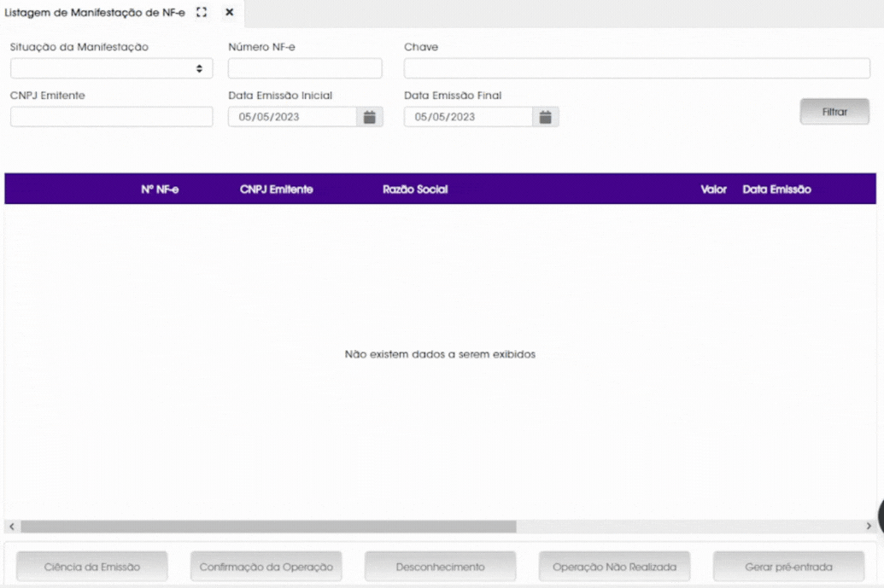The image size is (884, 588).
Task: Click the Operação Não Realizada button
Action: [614, 567]
